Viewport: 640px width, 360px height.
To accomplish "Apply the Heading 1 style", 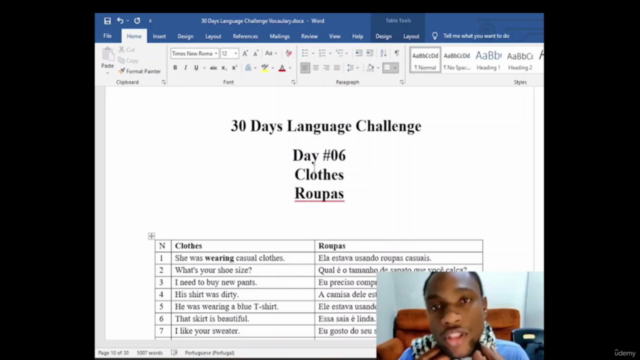I will click(488, 60).
